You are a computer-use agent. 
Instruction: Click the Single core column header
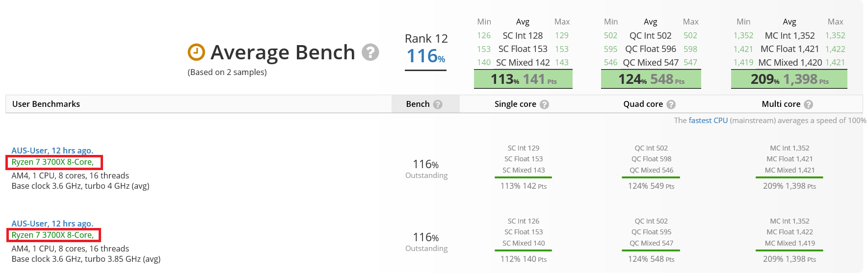pyautogui.click(x=515, y=104)
